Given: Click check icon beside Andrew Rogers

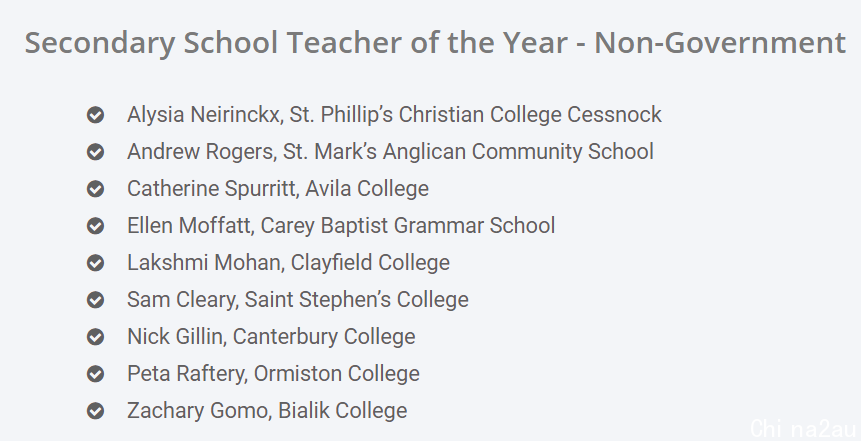Looking at the screenshot, I should pos(96,152).
